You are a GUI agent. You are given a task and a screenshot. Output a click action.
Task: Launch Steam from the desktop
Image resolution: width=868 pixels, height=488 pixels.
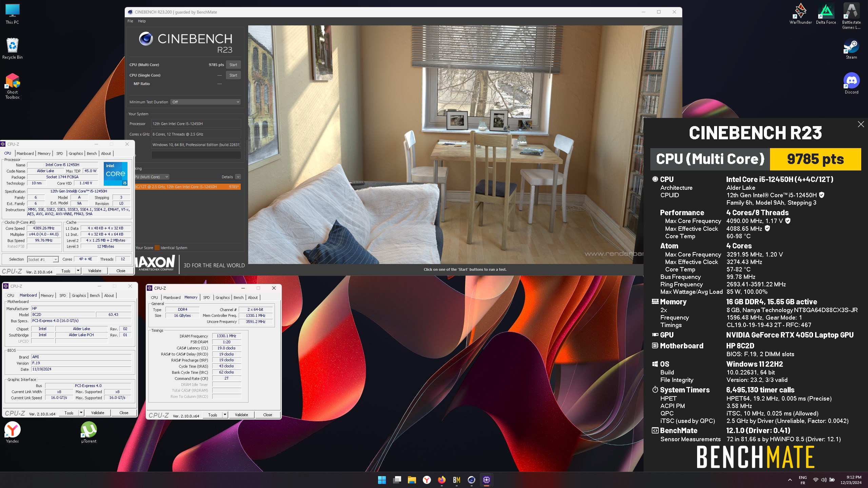[x=851, y=49]
